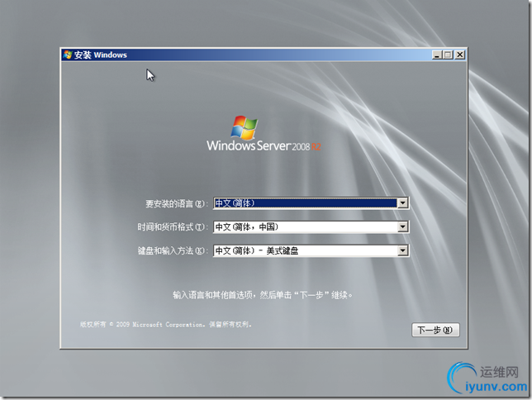Image resolution: width=532 pixels, height=400 pixels.
Task: Click the 要安装的语言(E) label
Action: tap(176, 204)
